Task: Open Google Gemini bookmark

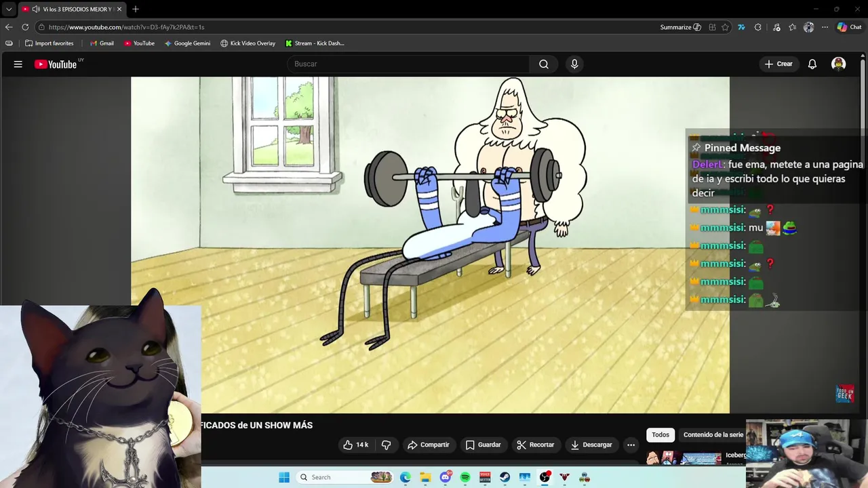Action: 187,43
